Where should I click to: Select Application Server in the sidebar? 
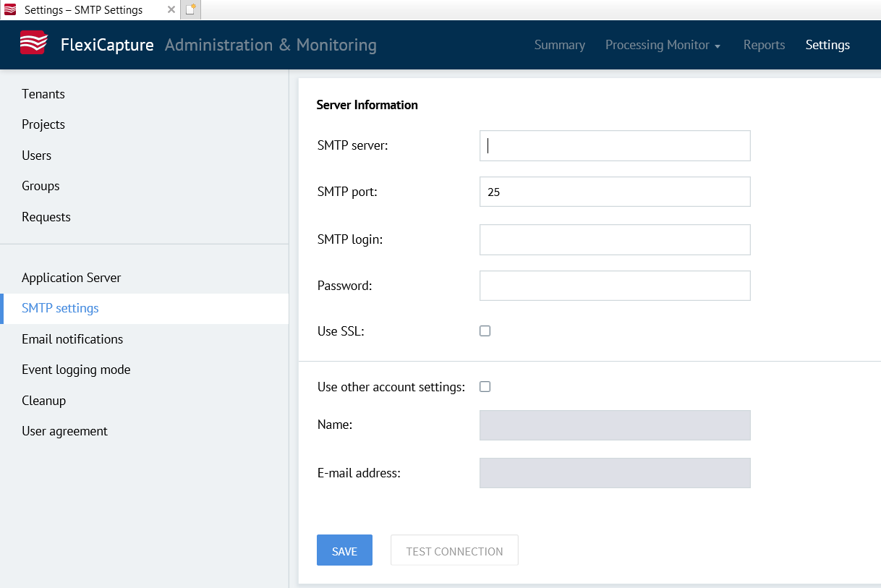pos(72,278)
